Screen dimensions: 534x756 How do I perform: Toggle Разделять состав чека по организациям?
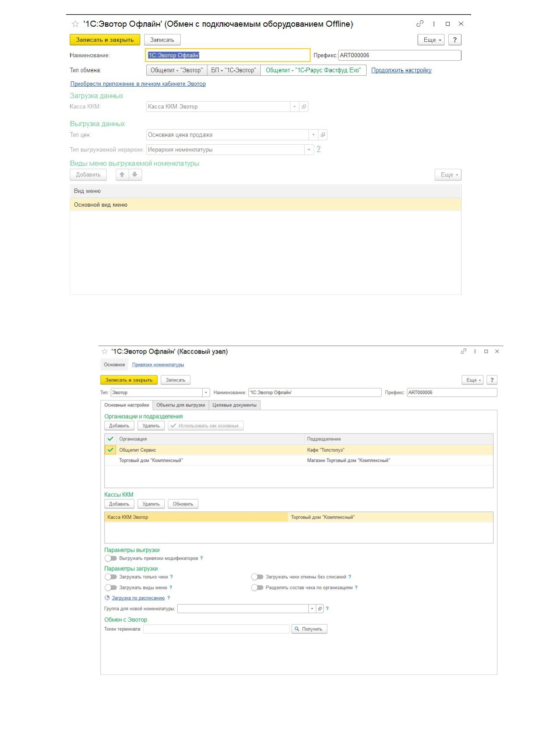[x=257, y=588]
